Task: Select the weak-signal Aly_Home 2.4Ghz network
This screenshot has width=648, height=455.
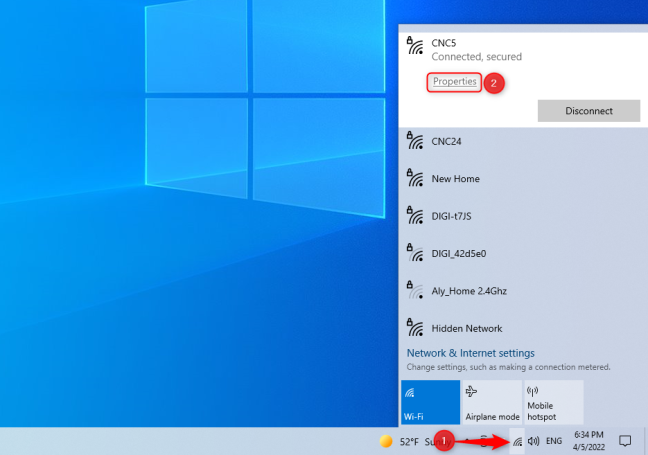Action: click(523, 291)
